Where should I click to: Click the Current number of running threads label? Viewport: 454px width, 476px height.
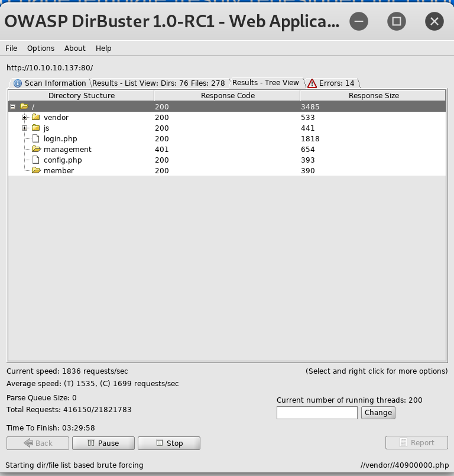349,400
